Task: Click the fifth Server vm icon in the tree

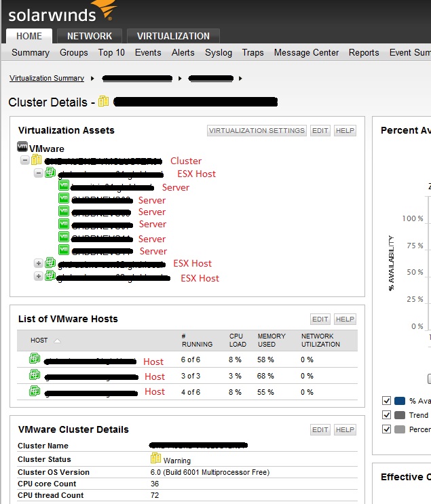Action: point(64,237)
